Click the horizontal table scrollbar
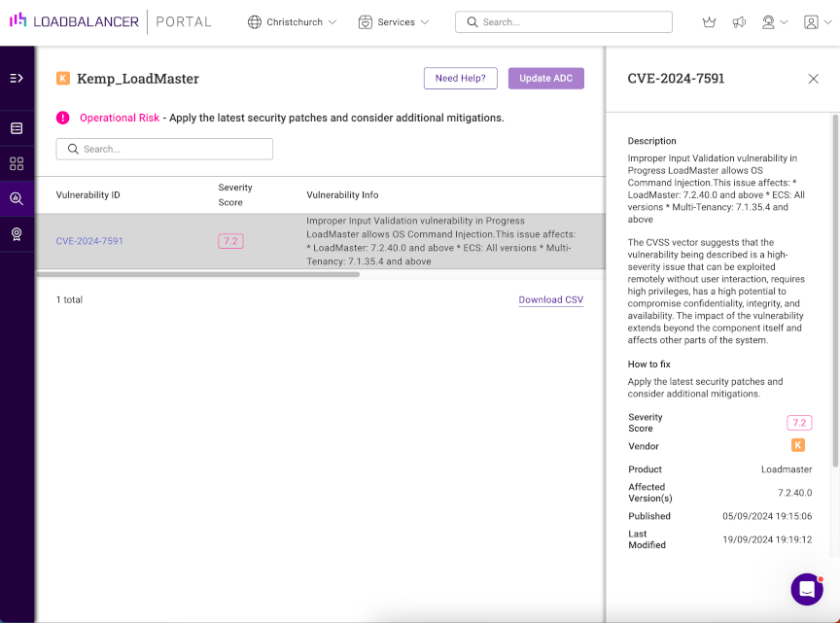This screenshot has width=840, height=623. point(197,274)
